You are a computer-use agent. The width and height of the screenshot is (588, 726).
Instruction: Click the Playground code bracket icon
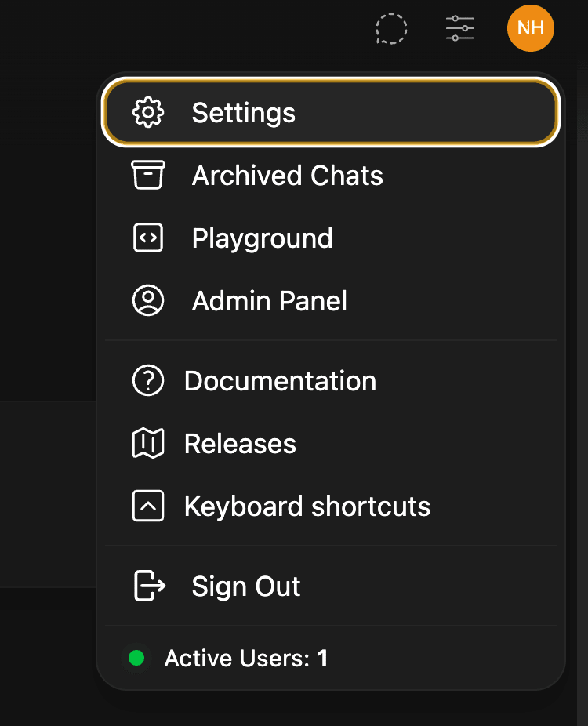[x=148, y=238]
